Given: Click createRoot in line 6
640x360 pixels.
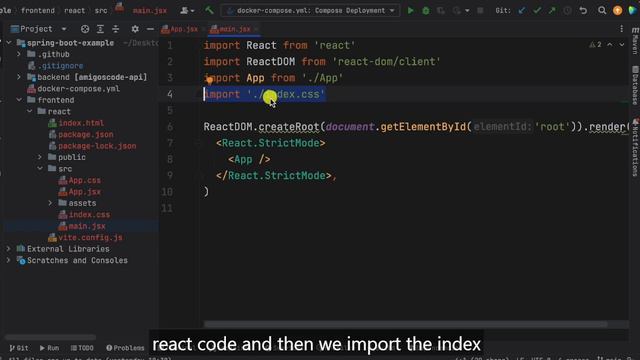Looking at the screenshot, I should pyautogui.click(x=289, y=127).
